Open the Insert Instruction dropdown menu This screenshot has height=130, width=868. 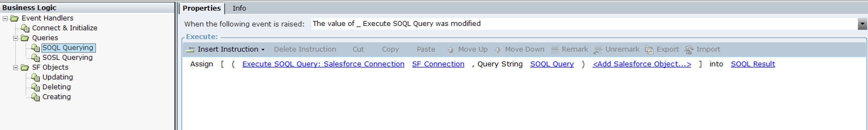pyautogui.click(x=263, y=50)
